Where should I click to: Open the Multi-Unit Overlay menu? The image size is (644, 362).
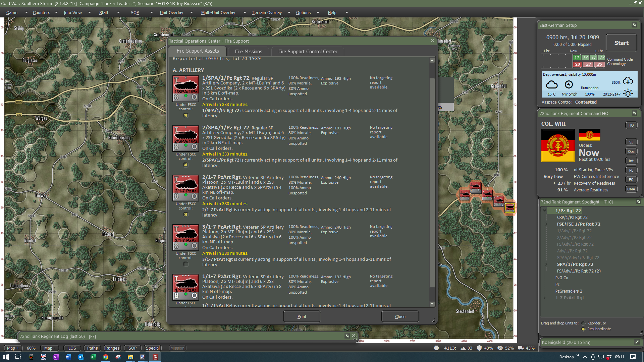218,13
